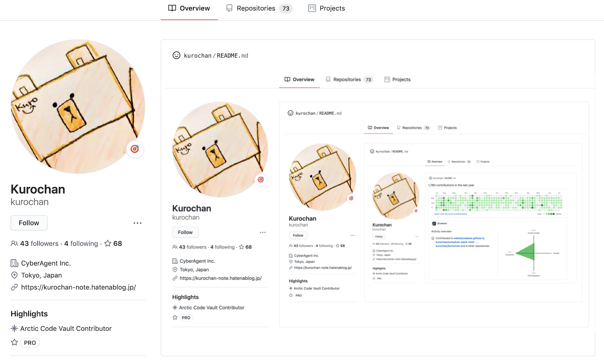Click the status emoji badge on the largest avatar
The image size is (604, 364).
coord(135,149)
